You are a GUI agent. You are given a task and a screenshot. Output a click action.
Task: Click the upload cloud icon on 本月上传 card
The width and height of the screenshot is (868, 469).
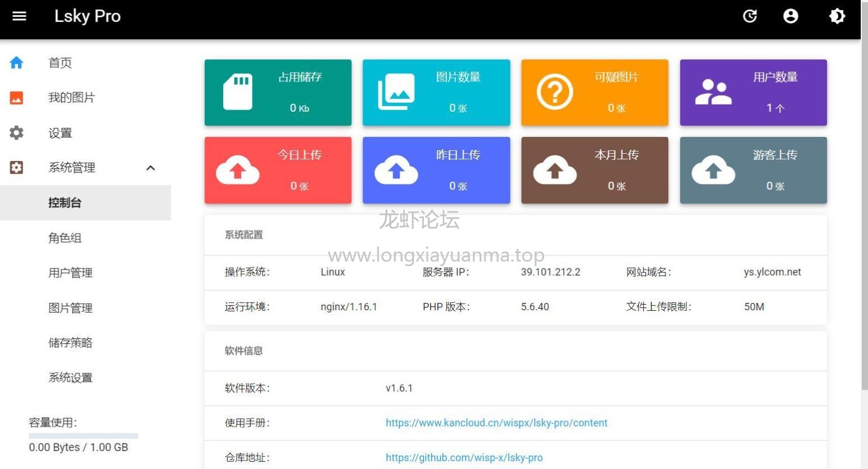[x=555, y=170]
